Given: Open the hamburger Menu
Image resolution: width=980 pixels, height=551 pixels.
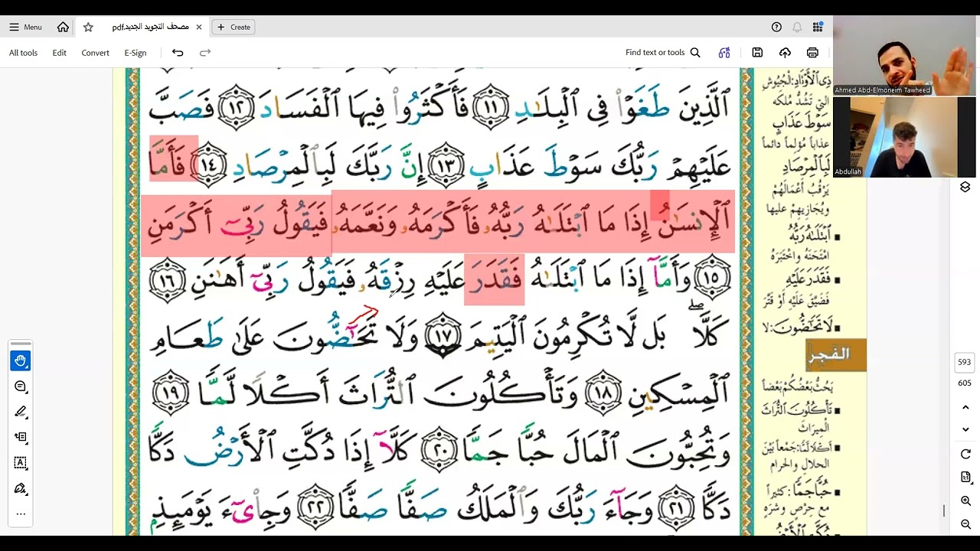Looking at the screenshot, I should [x=25, y=27].
